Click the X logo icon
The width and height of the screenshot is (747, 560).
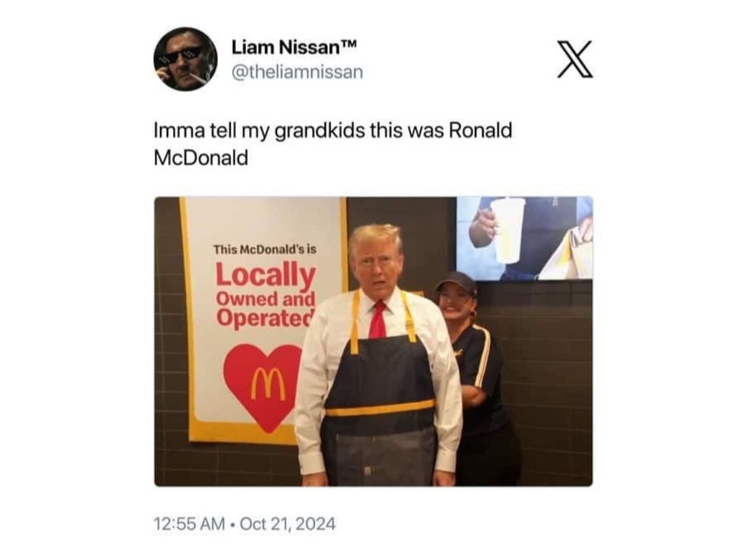[575, 59]
